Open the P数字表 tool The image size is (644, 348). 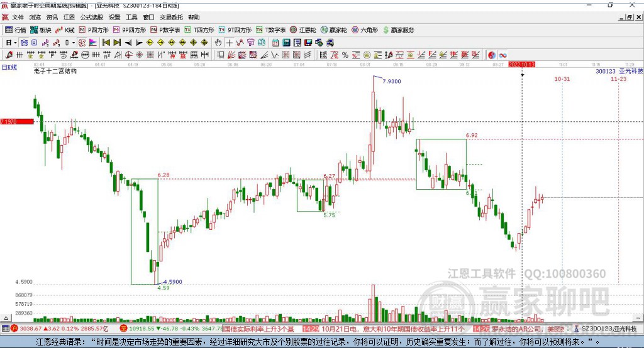tap(165, 30)
